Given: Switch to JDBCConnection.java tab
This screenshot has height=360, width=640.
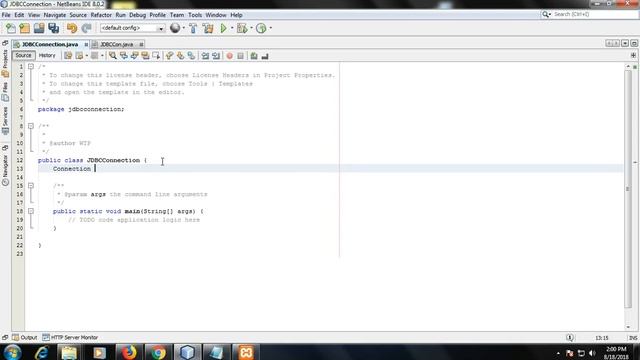Looking at the screenshot, I should pyautogui.click(x=50, y=44).
